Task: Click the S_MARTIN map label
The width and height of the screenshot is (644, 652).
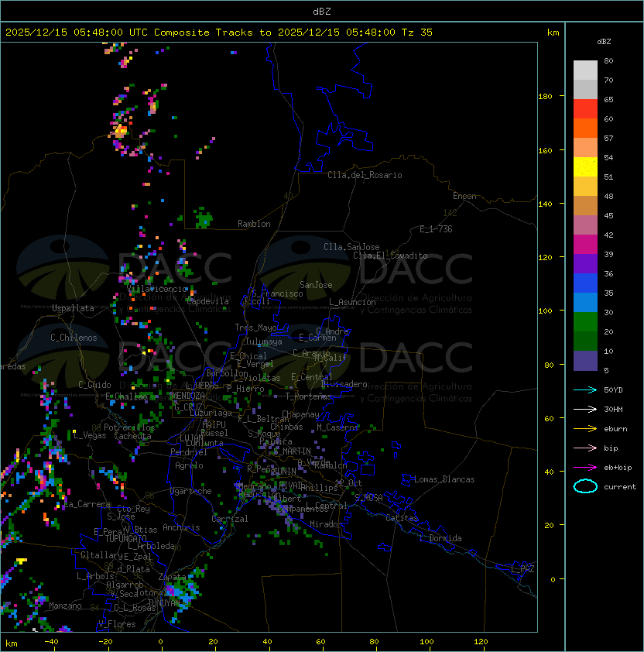Action: coord(293,451)
